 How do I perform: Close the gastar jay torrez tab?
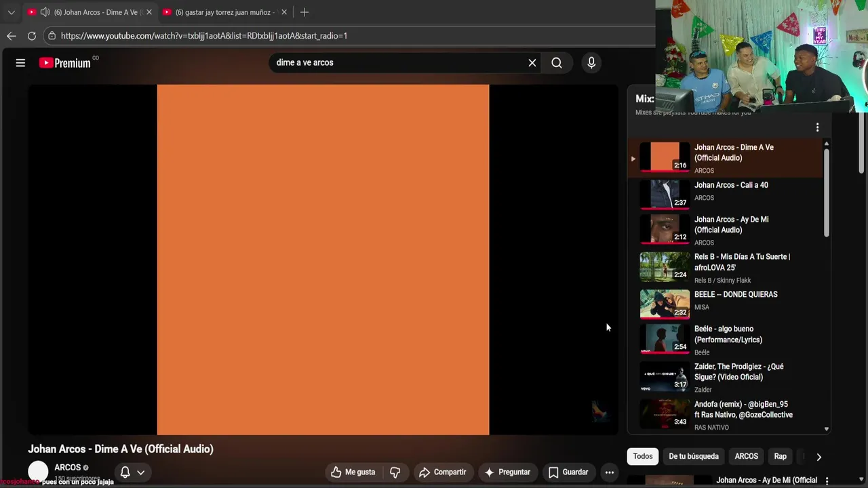pos(284,12)
